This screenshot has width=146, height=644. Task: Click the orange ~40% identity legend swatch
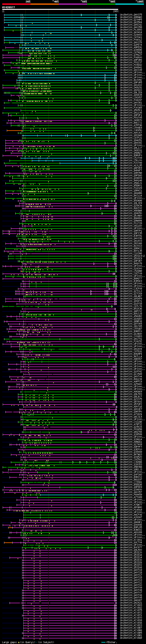coord(45,4)
